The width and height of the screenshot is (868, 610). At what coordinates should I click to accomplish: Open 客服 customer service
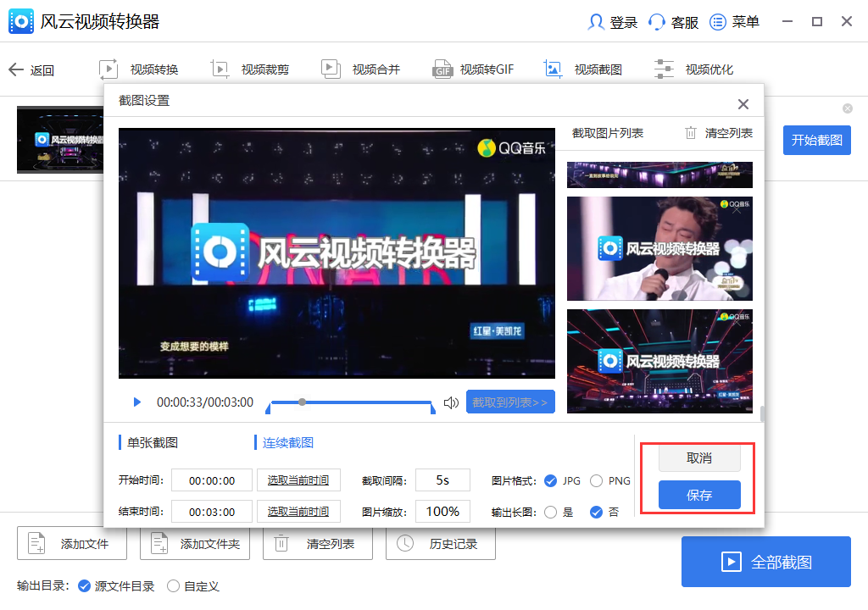pyautogui.click(x=673, y=22)
